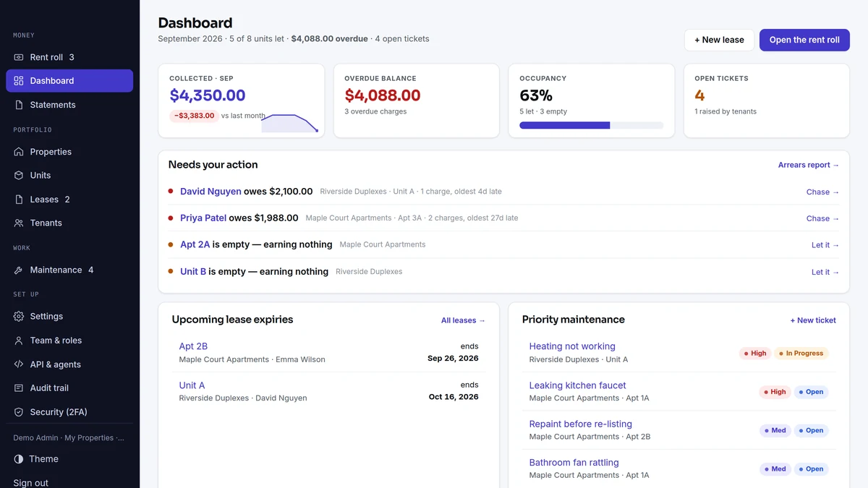868x488 pixels.
Task: Open Leases from the sidebar
Action: click(x=69, y=200)
